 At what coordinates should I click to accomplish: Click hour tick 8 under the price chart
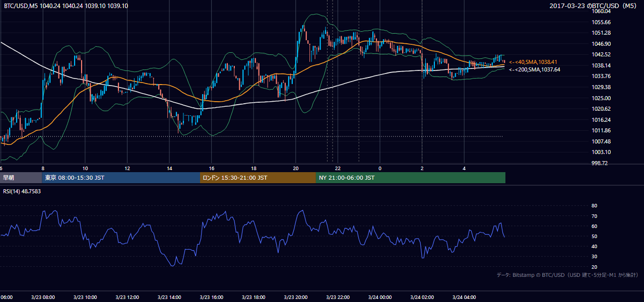point(43,168)
